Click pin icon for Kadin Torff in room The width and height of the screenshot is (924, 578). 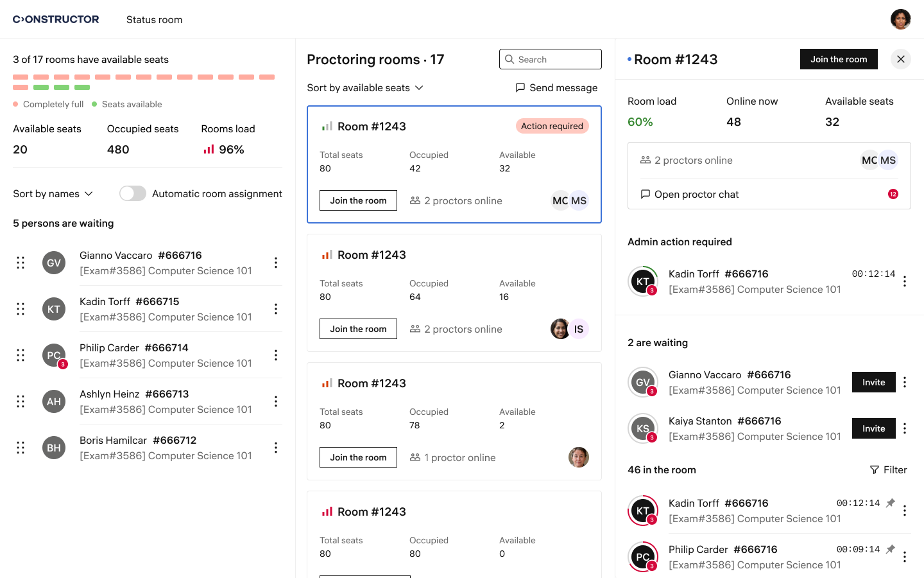pyautogui.click(x=891, y=504)
